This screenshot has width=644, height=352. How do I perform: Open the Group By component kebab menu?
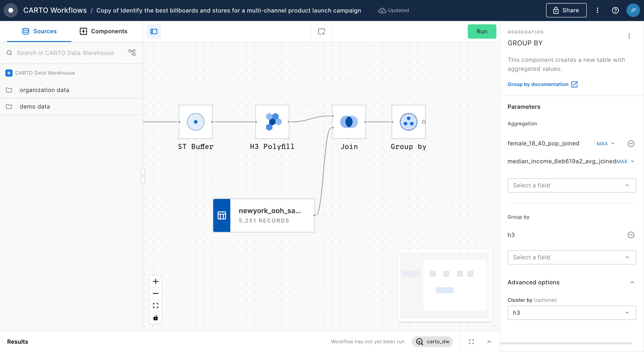[629, 36]
